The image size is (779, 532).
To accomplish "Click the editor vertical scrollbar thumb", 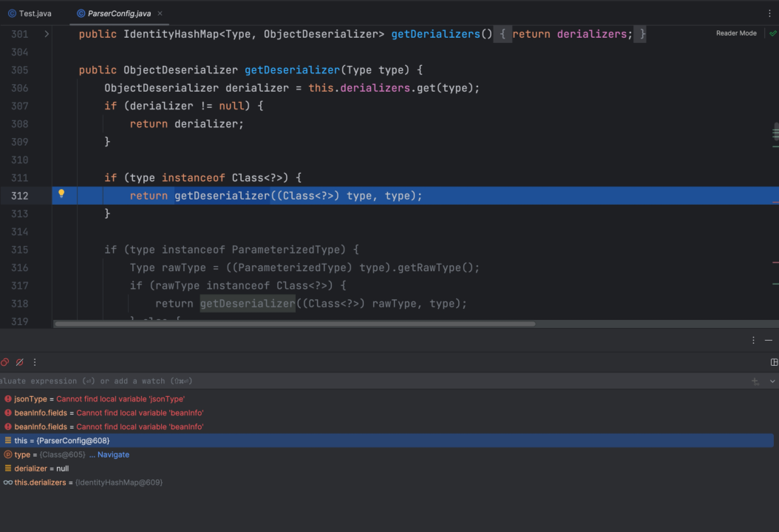I will coord(776,132).
